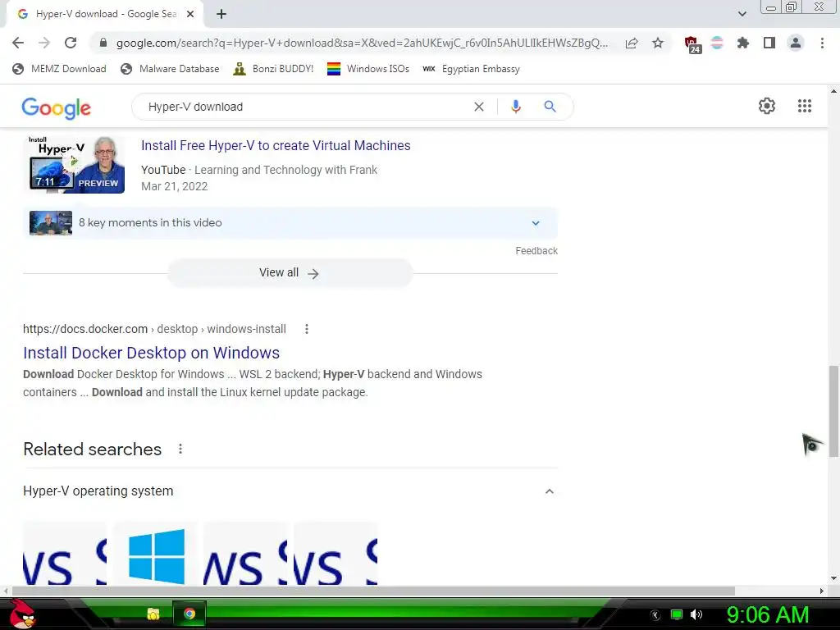The image size is (840, 630).
Task: Open the Chrome profile avatar
Action: point(796,43)
